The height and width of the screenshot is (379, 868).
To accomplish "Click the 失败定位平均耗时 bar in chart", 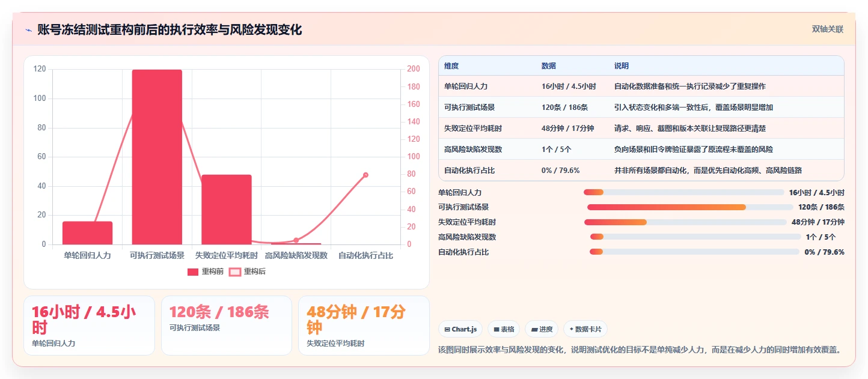I will (x=227, y=210).
